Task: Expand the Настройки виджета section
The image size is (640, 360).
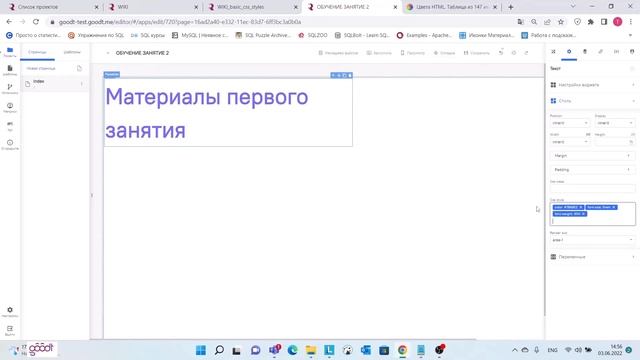Action: tap(593, 85)
